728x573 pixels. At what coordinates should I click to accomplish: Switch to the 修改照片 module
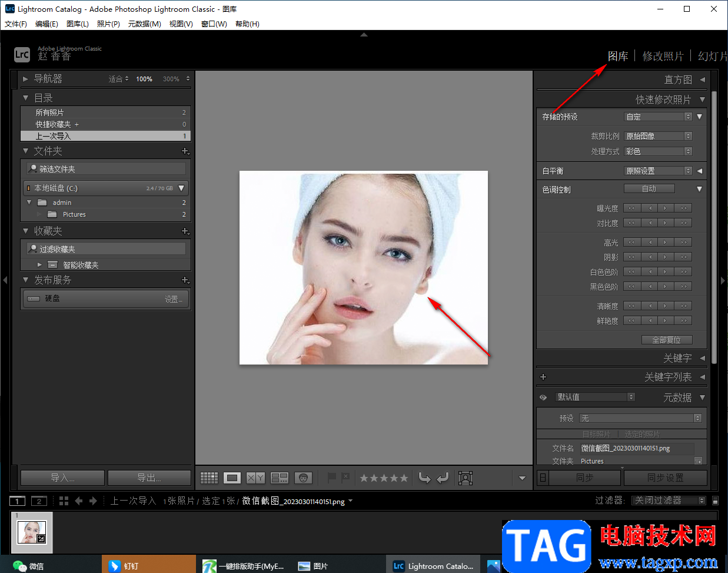coord(663,56)
